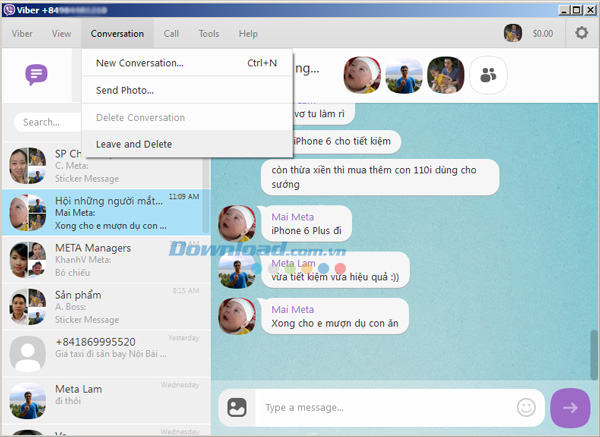Click chat area vertical scrollbar
This screenshot has width=600, height=437.
point(594,354)
